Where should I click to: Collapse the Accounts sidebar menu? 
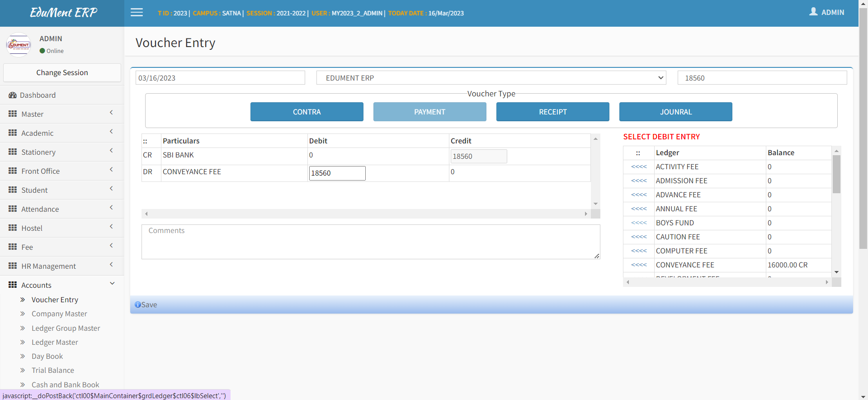point(62,285)
